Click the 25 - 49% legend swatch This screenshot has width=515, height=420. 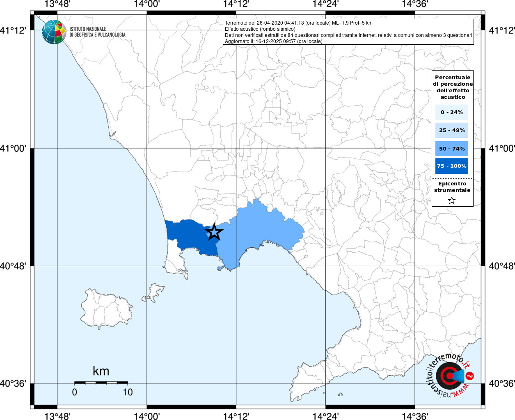[x=452, y=130]
